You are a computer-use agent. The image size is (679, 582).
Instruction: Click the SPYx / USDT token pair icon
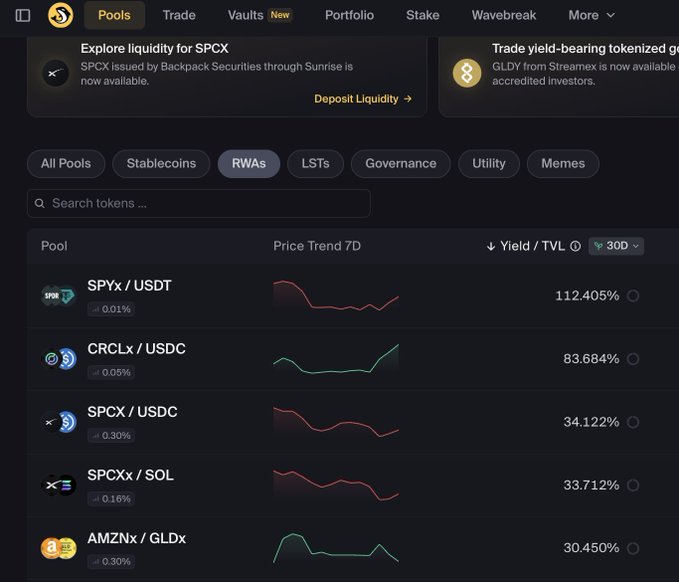pos(58,296)
